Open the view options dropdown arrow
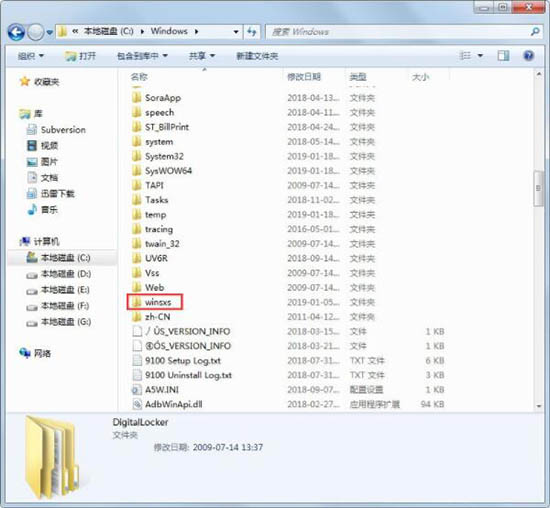This screenshot has width=550, height=508. coord(480,56)
